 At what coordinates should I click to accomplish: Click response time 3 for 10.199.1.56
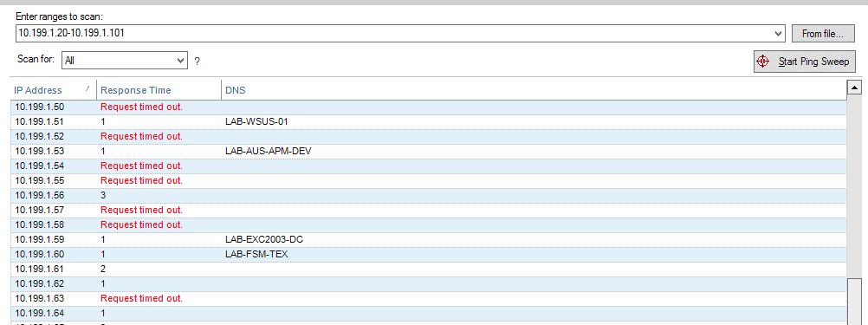tap(103, 195)
